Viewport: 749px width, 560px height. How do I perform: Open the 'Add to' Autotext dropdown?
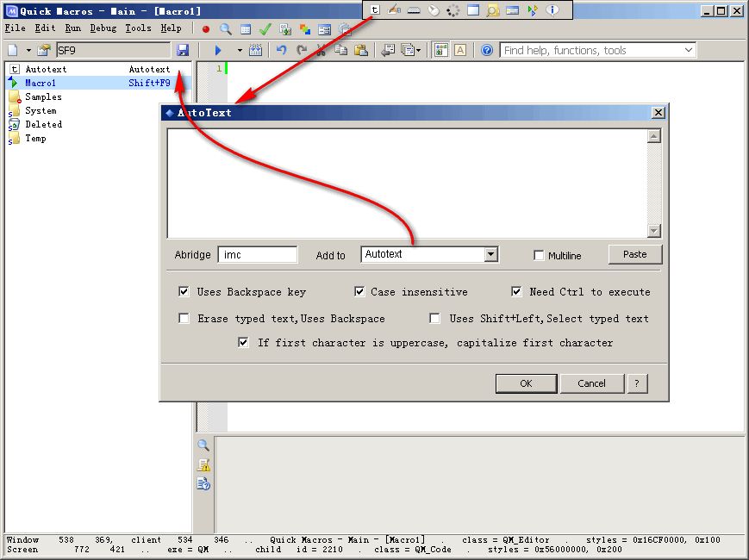click(490, 254)
